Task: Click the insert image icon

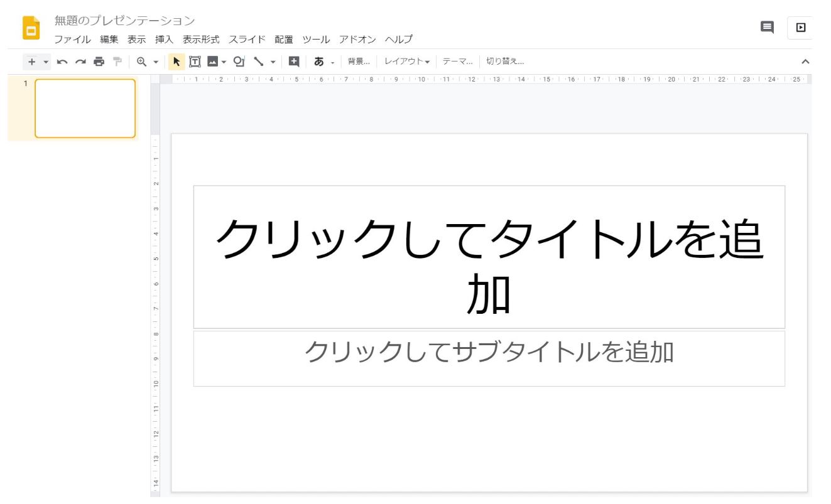Action: [212, 62]
